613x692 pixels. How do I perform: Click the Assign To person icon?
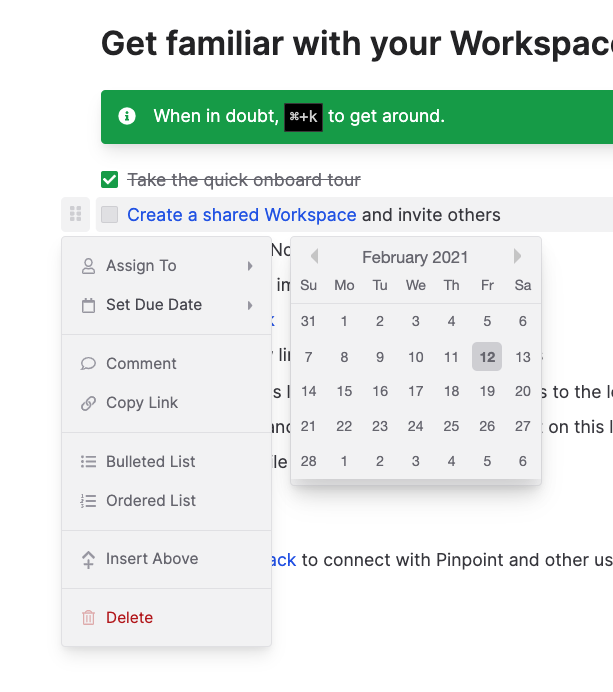point(88,266)
